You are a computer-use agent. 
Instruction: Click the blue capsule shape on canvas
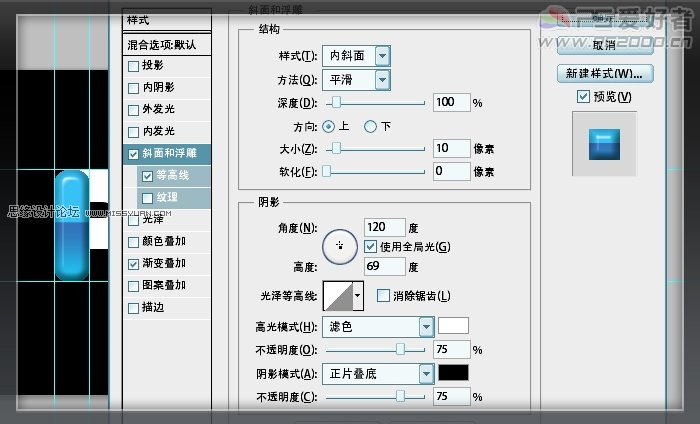[72, 225]
